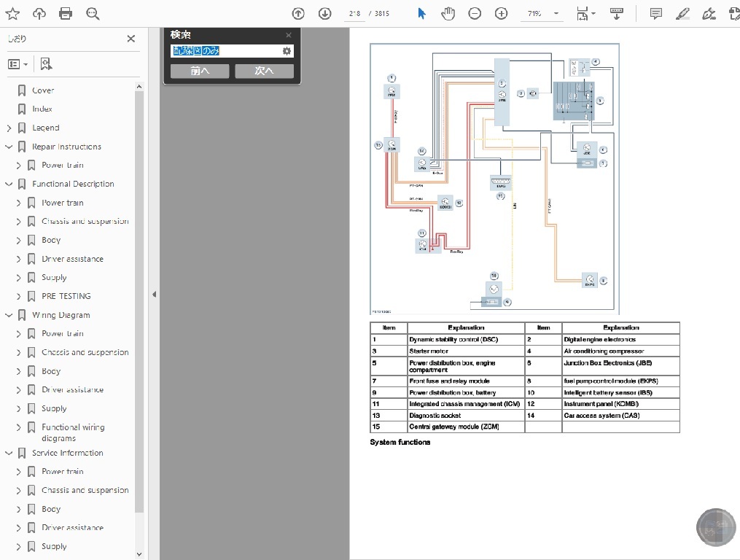This screenshot has width=740, height=560.
Task: Expand Supply under Service Information
Action: [18, 547]
